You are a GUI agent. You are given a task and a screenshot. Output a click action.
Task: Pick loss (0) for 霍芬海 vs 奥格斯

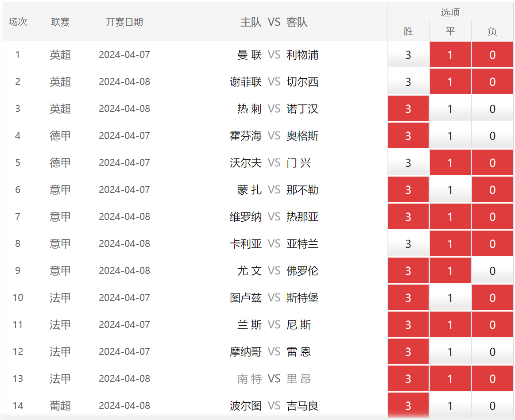pos(492,135)
